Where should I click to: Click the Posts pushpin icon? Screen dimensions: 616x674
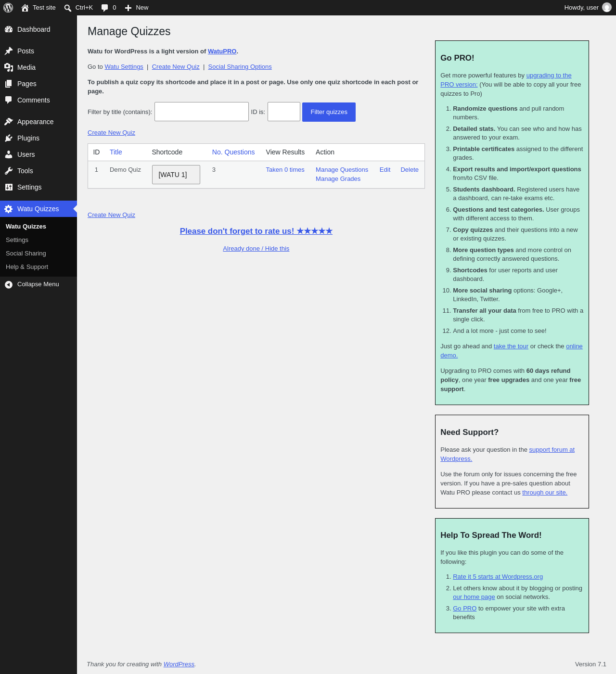9,51
